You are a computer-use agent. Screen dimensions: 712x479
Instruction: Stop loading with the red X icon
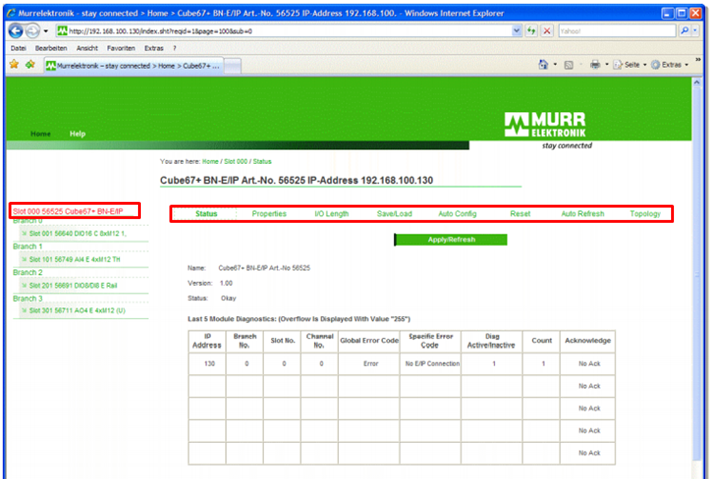point(547,31)
